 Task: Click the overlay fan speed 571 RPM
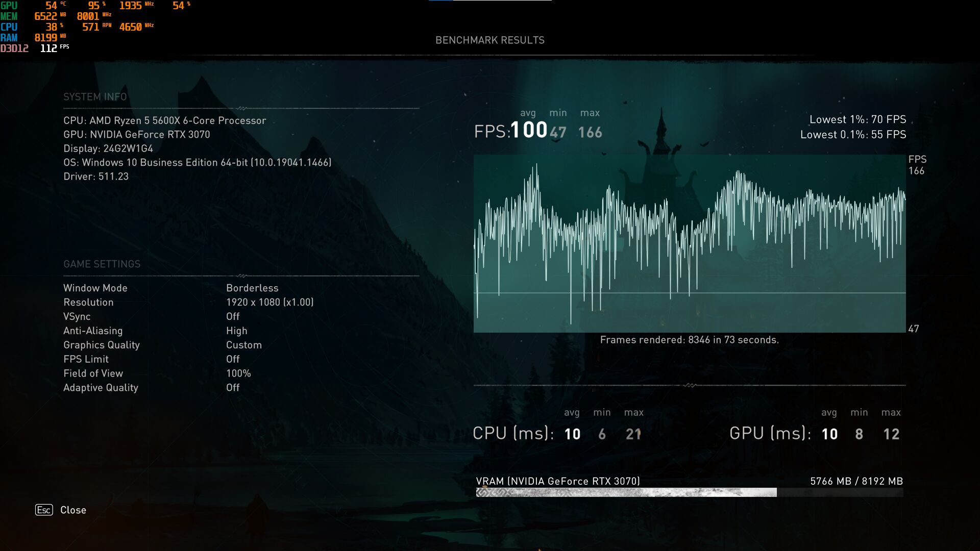click(96, 27)
